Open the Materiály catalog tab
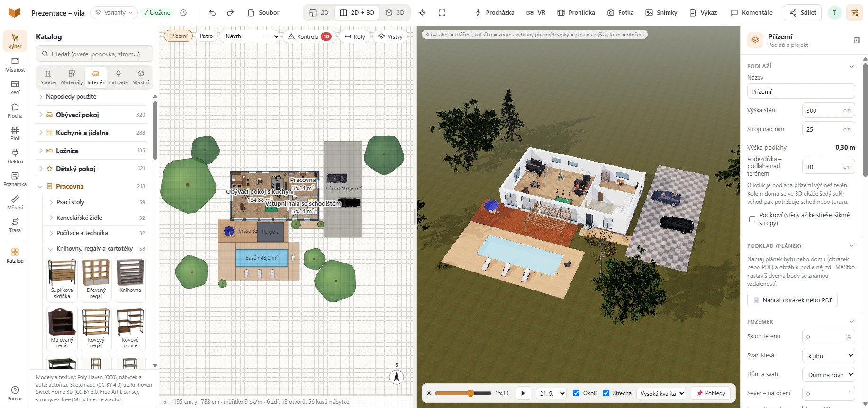This screenshot has height=408, width=868. 72,77
